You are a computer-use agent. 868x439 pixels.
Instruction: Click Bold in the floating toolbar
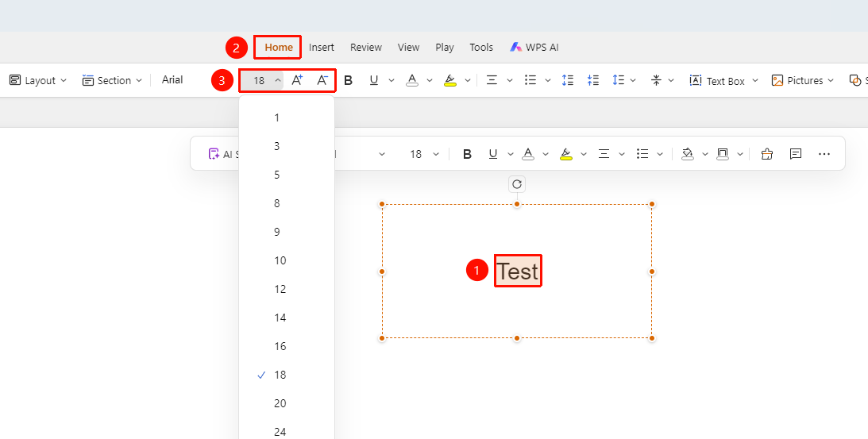(467, 154)
